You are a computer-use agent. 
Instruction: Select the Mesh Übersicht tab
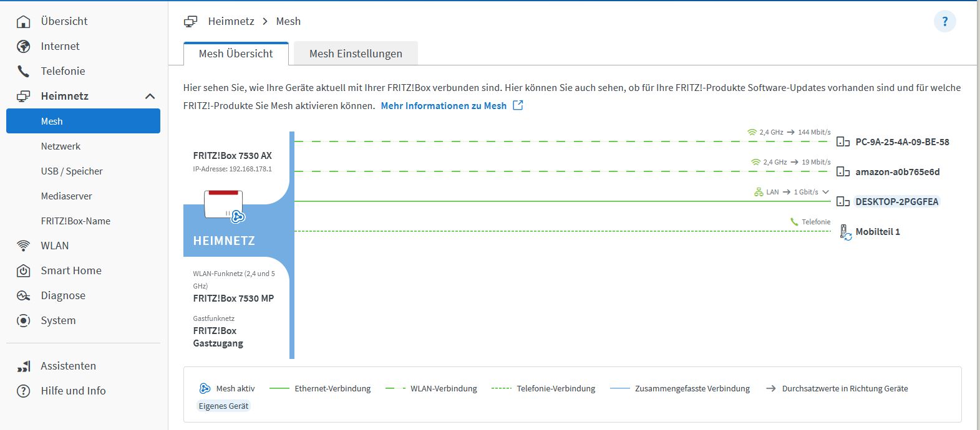coord(236,54)
